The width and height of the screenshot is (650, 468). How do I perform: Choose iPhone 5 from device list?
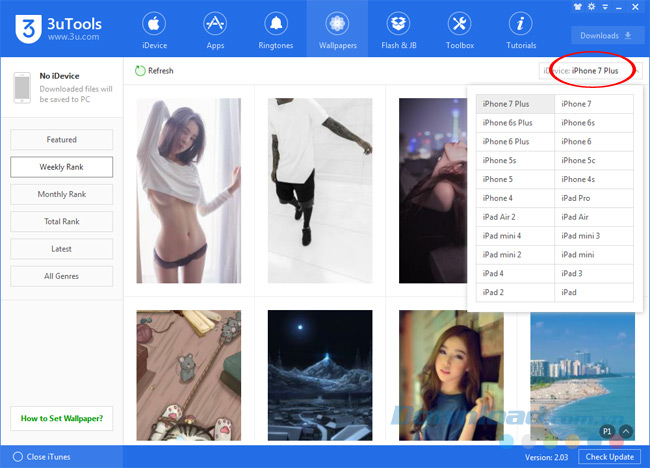tap(515, 179)
